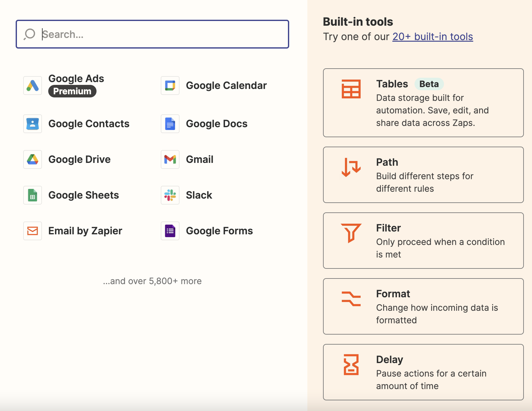Select the Tables Beta tool card
This screenshot has width=532, height=411.
[x=423, y=103]
